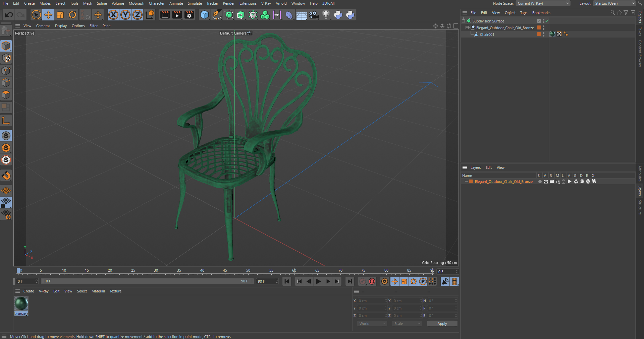644x339 pixels.
Task: Toggle layer Render icon for chair layer
Action: point(552,182)
